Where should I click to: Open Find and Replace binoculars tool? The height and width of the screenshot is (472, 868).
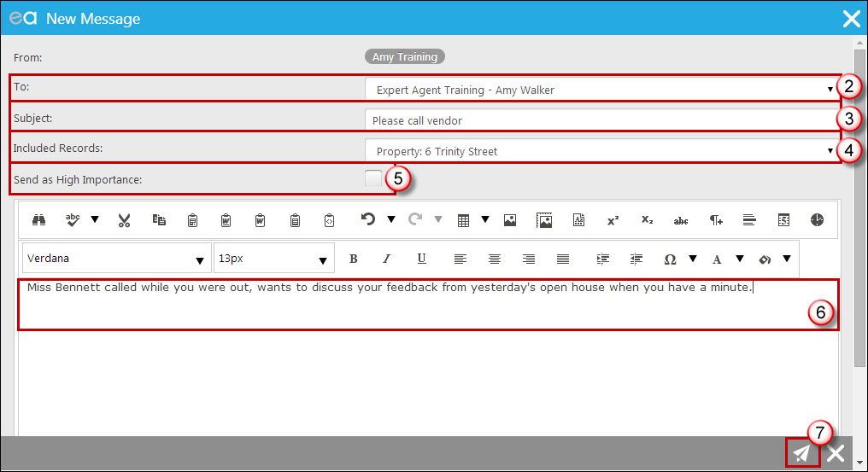point(38,219)
